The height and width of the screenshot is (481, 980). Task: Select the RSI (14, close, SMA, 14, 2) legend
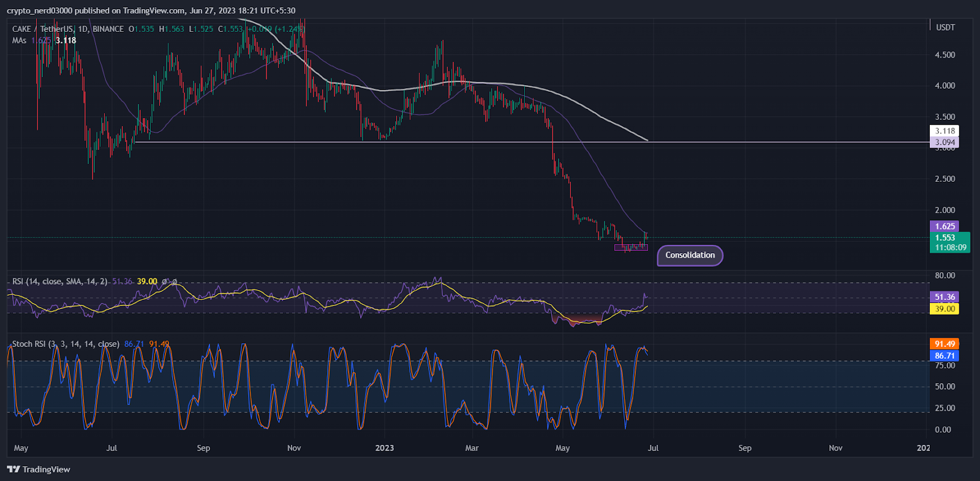(59, 282)
